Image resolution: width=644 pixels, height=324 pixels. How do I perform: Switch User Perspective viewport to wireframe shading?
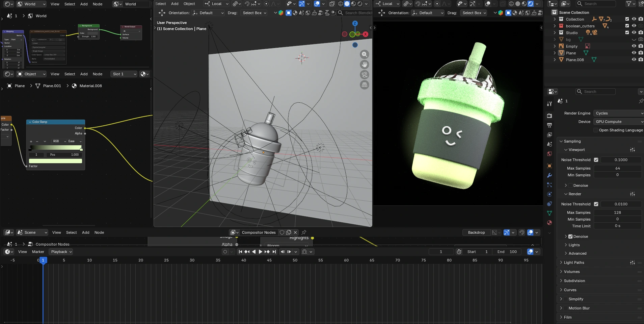(341, 4)
